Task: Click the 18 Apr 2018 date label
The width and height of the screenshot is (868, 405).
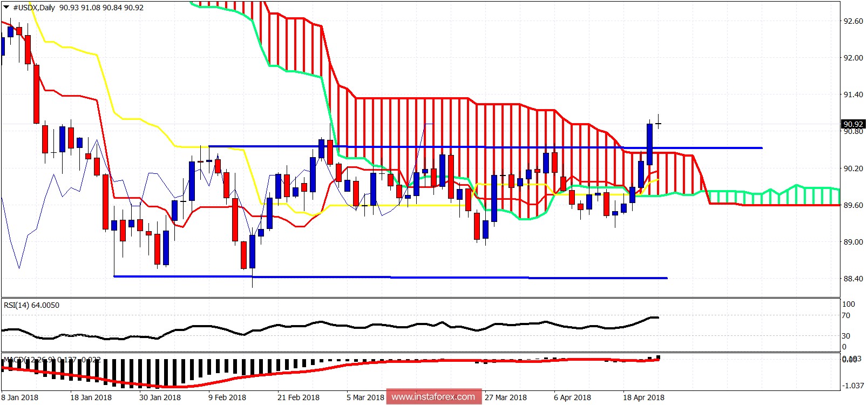Action: pos(643,397)
